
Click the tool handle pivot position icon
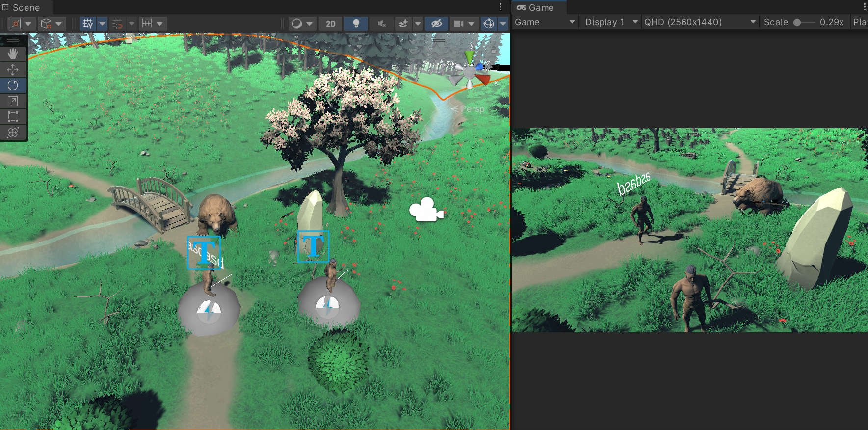[16, 24]
